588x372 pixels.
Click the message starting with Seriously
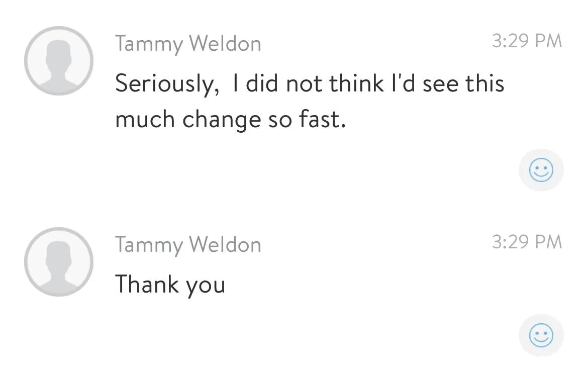(x=310, y=101)
